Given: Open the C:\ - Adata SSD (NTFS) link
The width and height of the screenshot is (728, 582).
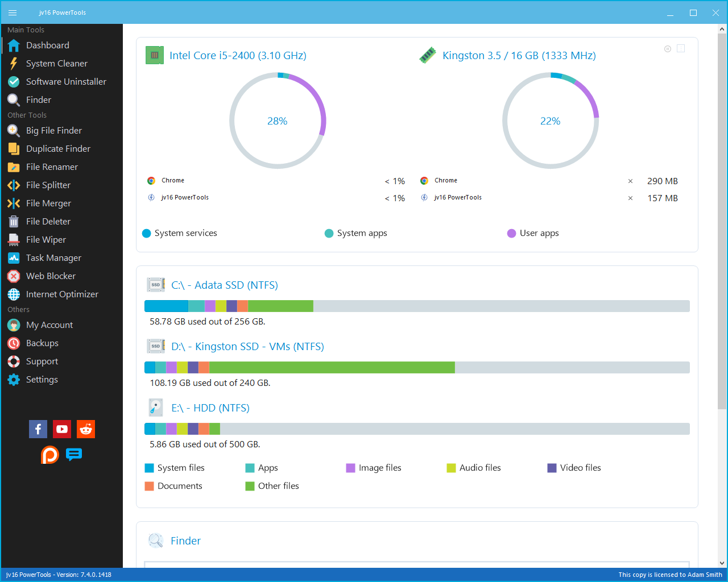Looking at the screenshot, I should coord(225,285).
